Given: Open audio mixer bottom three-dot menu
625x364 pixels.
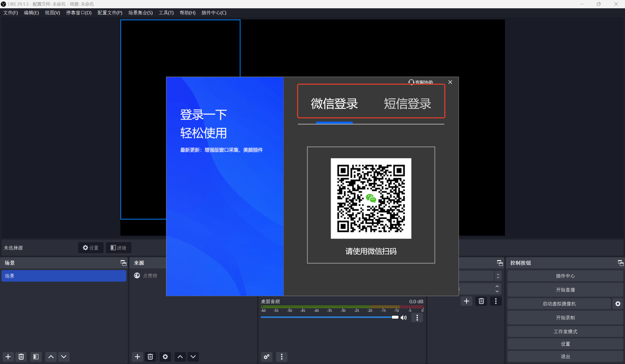Looking at the screenshot, I should [x=281, y=357].
